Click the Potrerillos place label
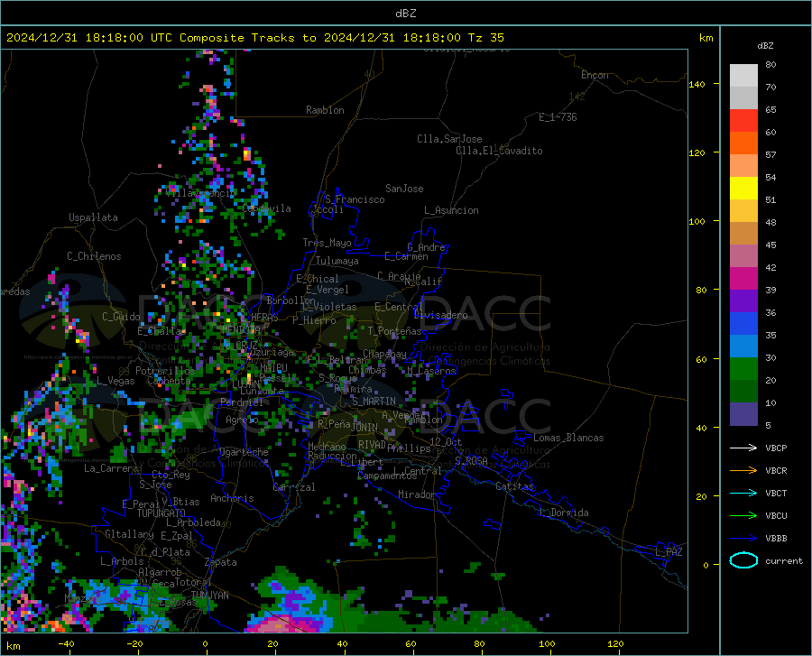 pyautogui.click(x=165, y=371)
